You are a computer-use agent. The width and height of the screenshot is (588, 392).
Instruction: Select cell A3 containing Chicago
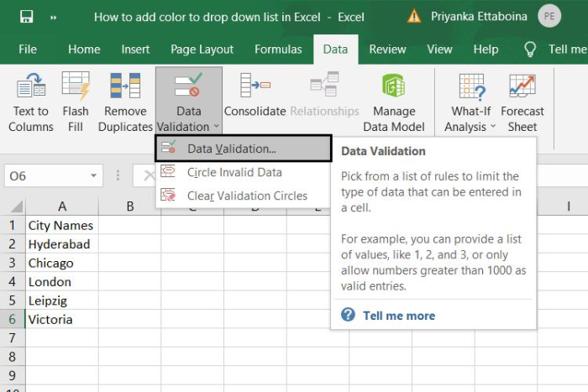(x=61, y=263)
